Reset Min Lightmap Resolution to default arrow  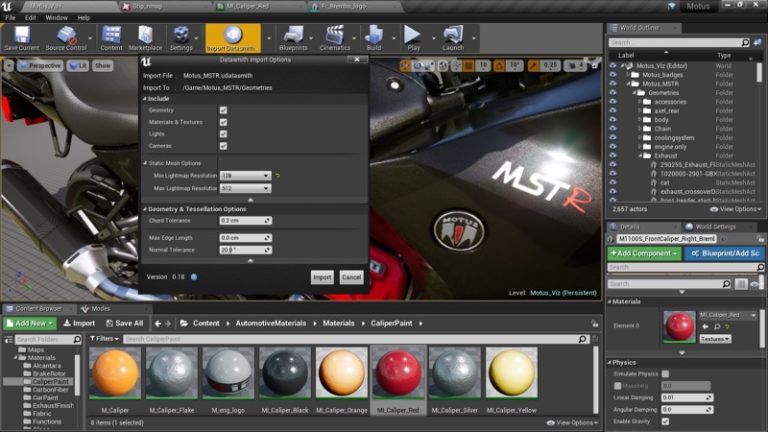pos(278,175)
